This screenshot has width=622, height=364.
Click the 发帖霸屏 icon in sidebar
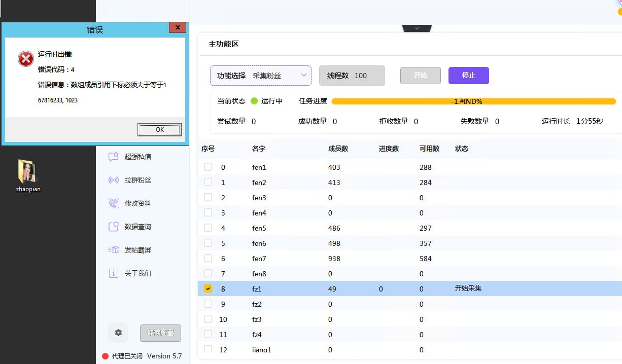114,250
